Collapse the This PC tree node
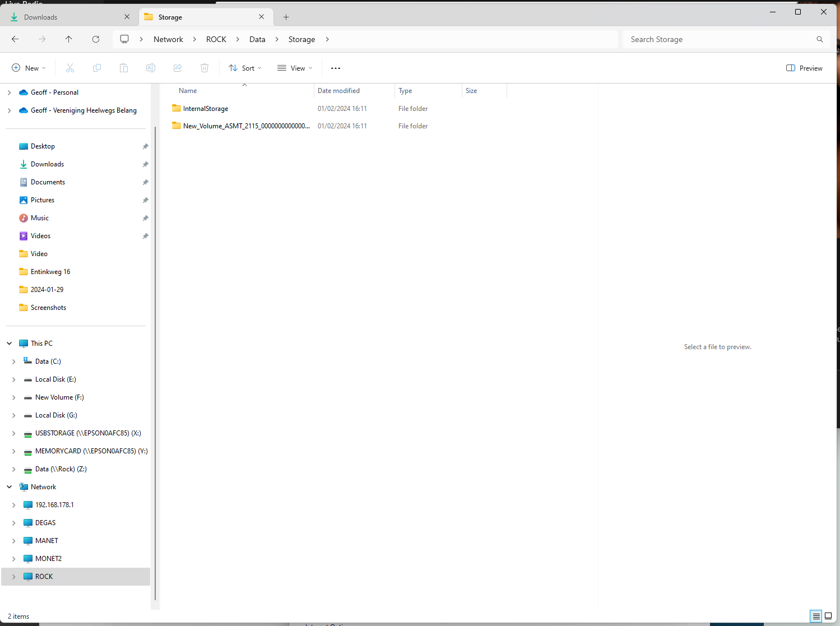This screenshot has width=840, height=626. tap(10, 344)
